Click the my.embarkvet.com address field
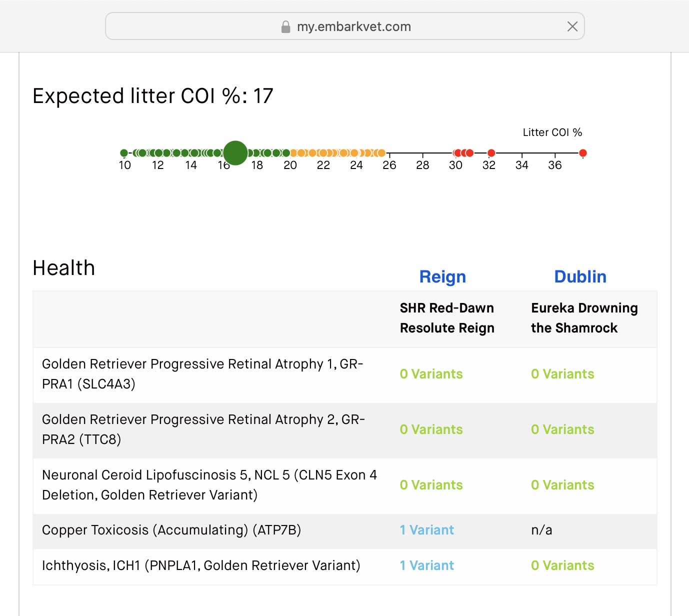 click(x=353, y=27)
